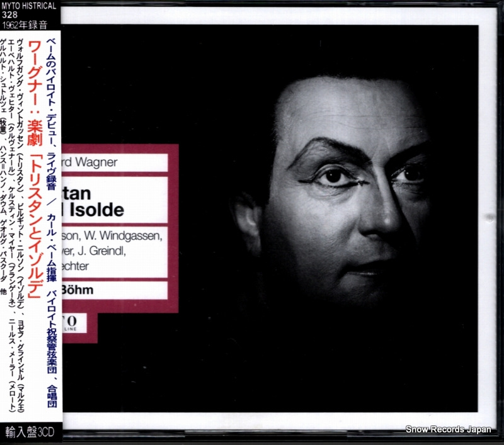Viewport: 504px width, 445px height.
Task: Click the "MYTO HISTRICAL" label text
Action: tap(29, 6)
